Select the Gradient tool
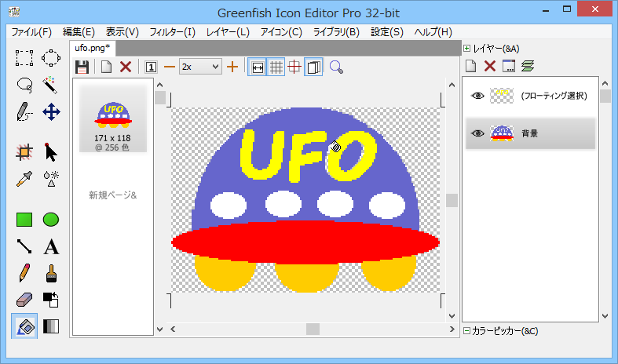The height and width of the screenshot is (364, 618). point(51,326)
